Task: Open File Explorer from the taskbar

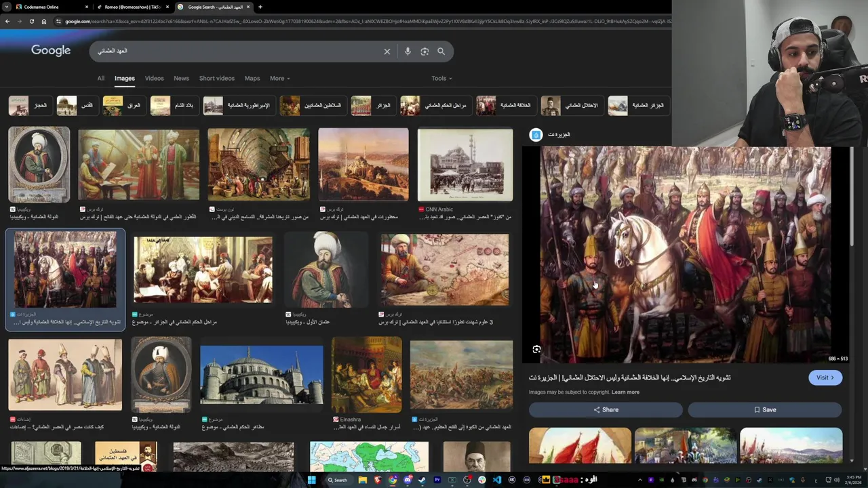Action: [x=363, y=480]
